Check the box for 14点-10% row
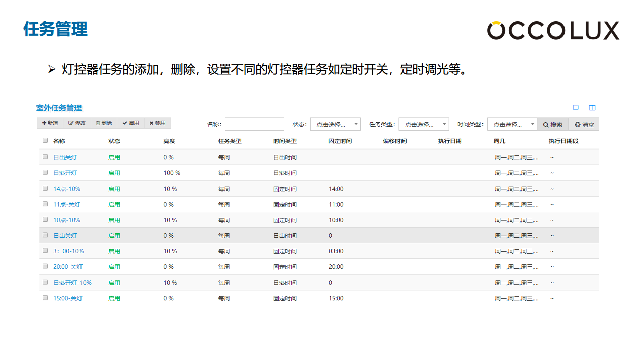Image resolution: width=644 pixels, height=362 pixels. pos(45,188)
